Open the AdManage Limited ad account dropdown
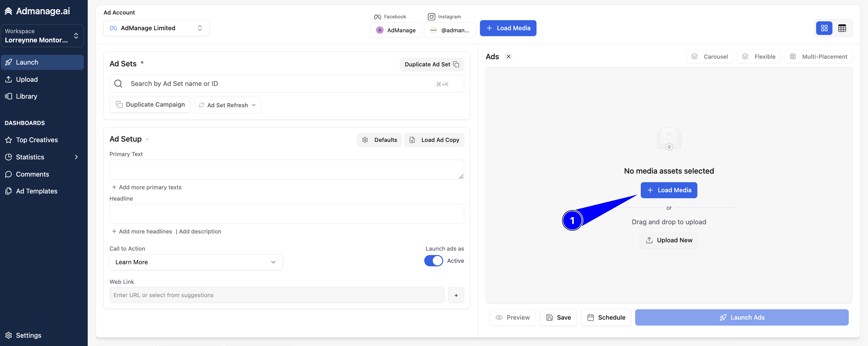The image size is (868, 346). coord(156,28)
